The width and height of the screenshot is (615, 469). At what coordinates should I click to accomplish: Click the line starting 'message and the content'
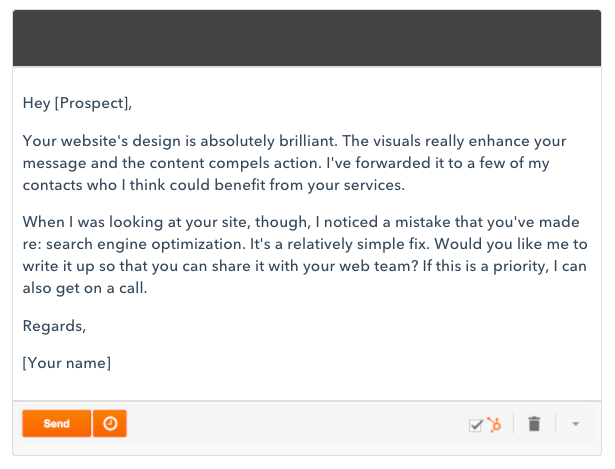(x=286, y=163)
